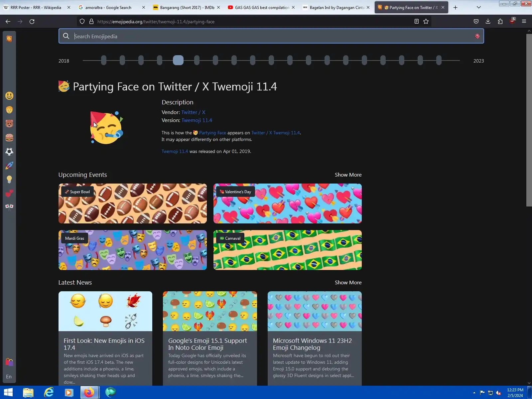Switch to GAS GAS GAS YouTube tab

[x=262, y=7]
